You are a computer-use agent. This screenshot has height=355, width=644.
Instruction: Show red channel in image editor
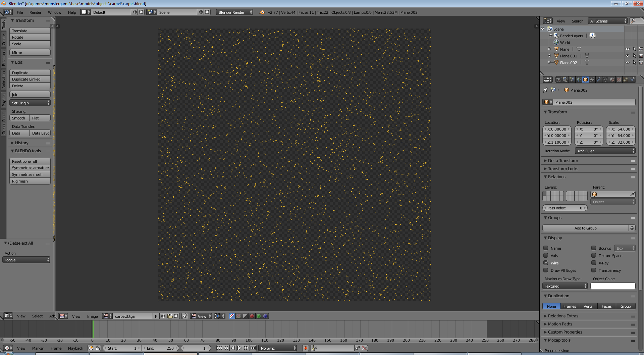tap(252, 316)
